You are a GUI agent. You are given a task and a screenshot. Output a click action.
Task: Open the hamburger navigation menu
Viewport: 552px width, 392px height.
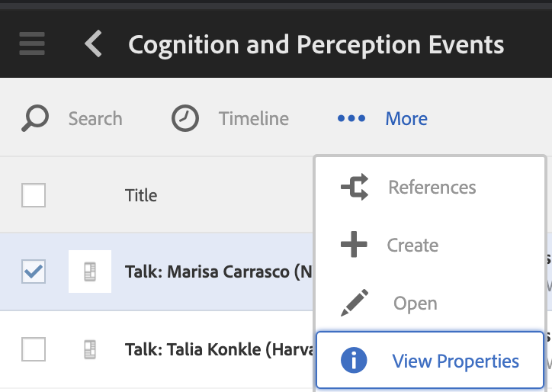pos(31,43)
